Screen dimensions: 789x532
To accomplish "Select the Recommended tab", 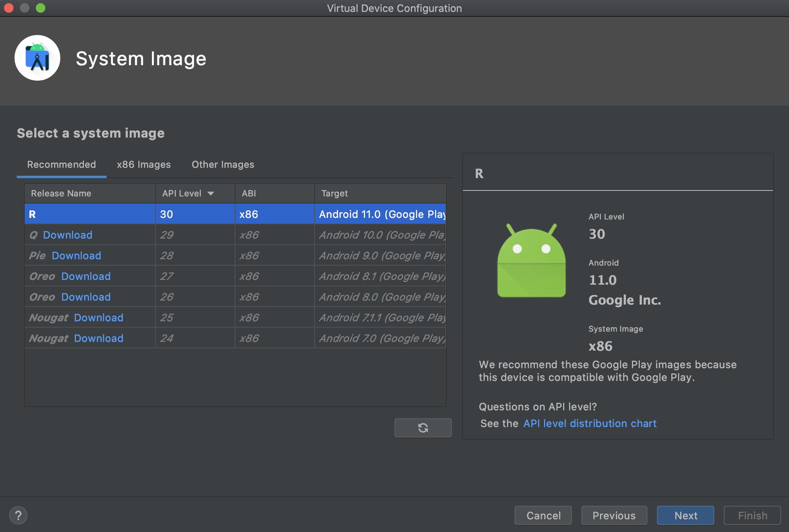I will tap(61, 165).
